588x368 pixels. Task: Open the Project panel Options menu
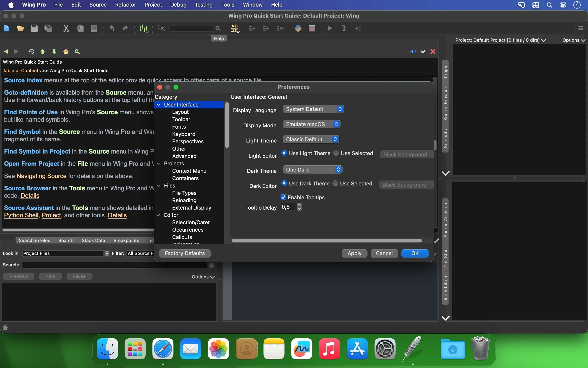574,40
